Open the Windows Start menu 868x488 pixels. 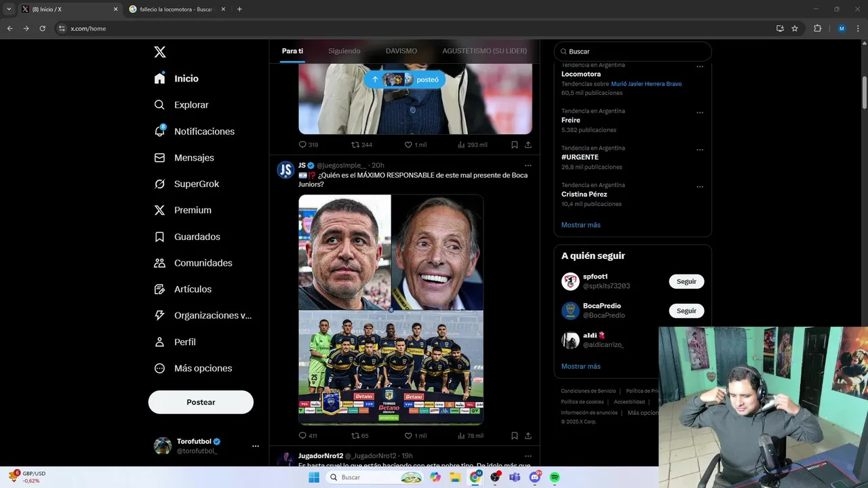point(314,477)
